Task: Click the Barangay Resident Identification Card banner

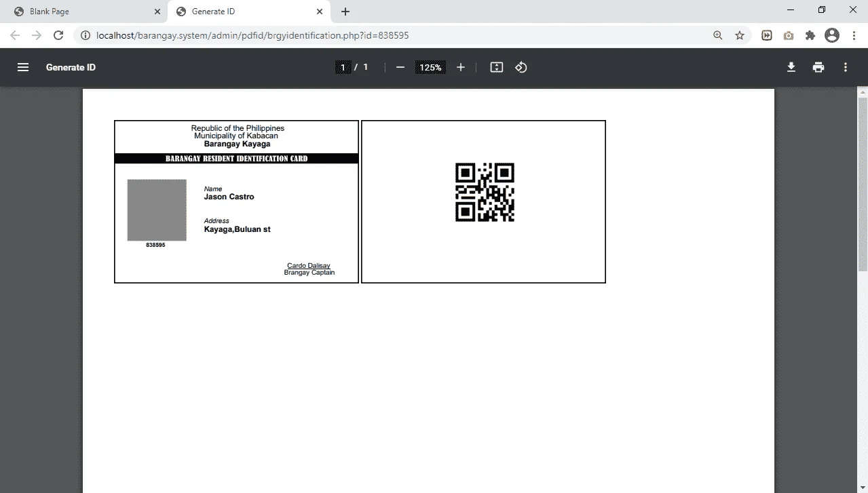Action: coord(237,159)
